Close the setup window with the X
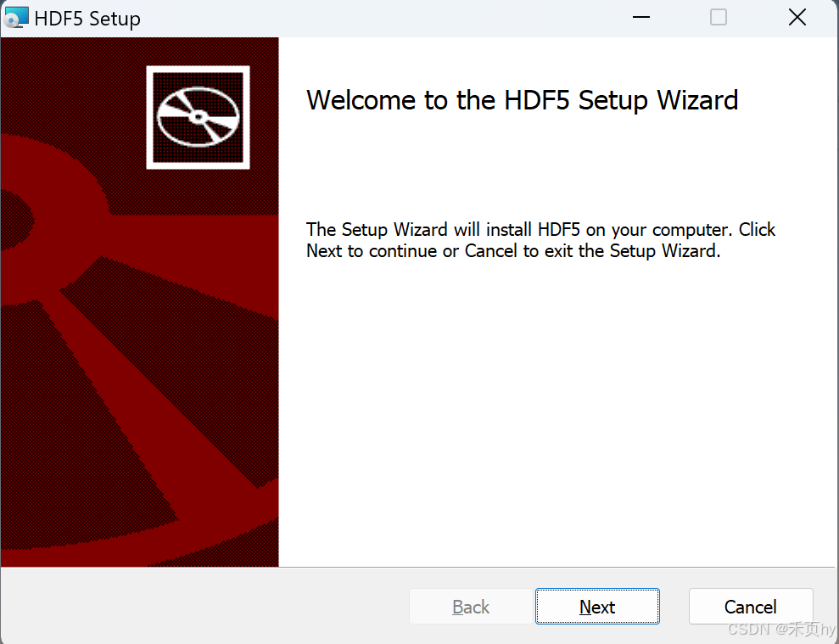 point(796,17)
